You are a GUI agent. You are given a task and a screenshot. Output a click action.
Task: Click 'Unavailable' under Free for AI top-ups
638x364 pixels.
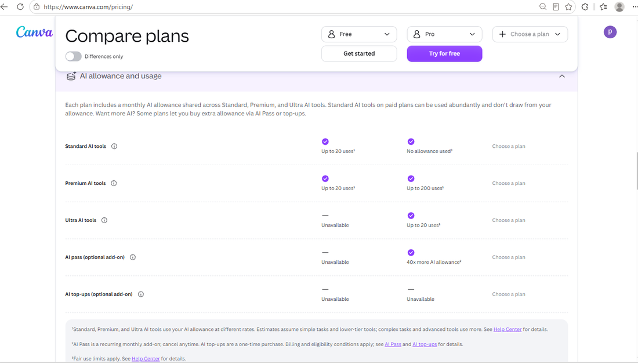click(x=335, y=299)
